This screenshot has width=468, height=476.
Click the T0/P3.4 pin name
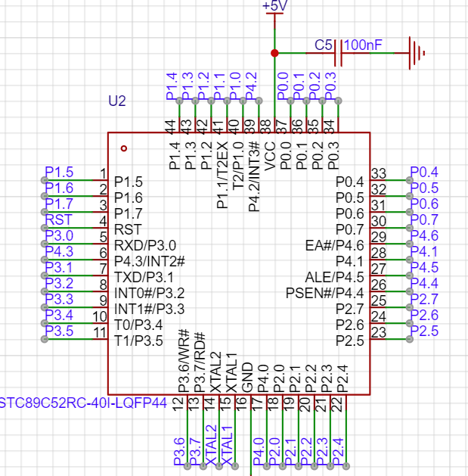click(138, 325)
